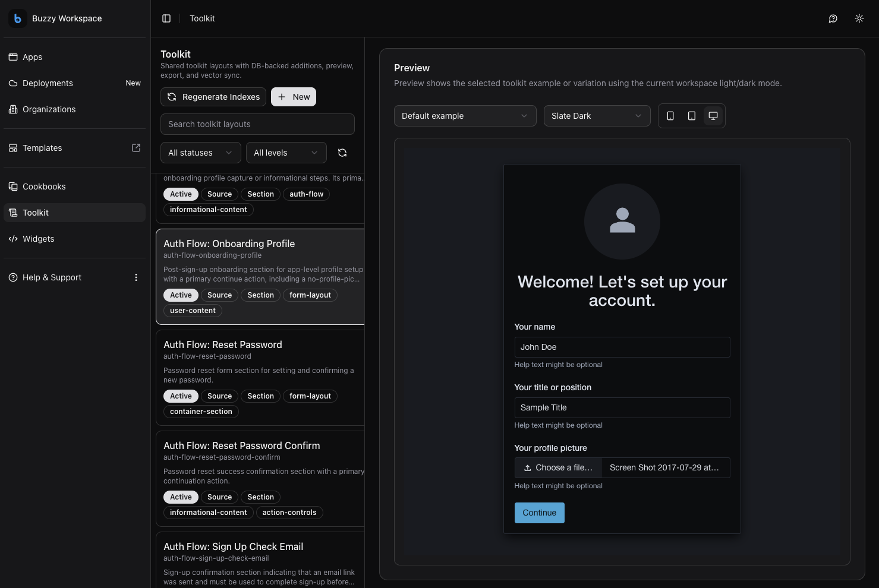Click the Your title or position field
Image resolution: width=879 pixels, height=588 pixels.
point(622,407)
